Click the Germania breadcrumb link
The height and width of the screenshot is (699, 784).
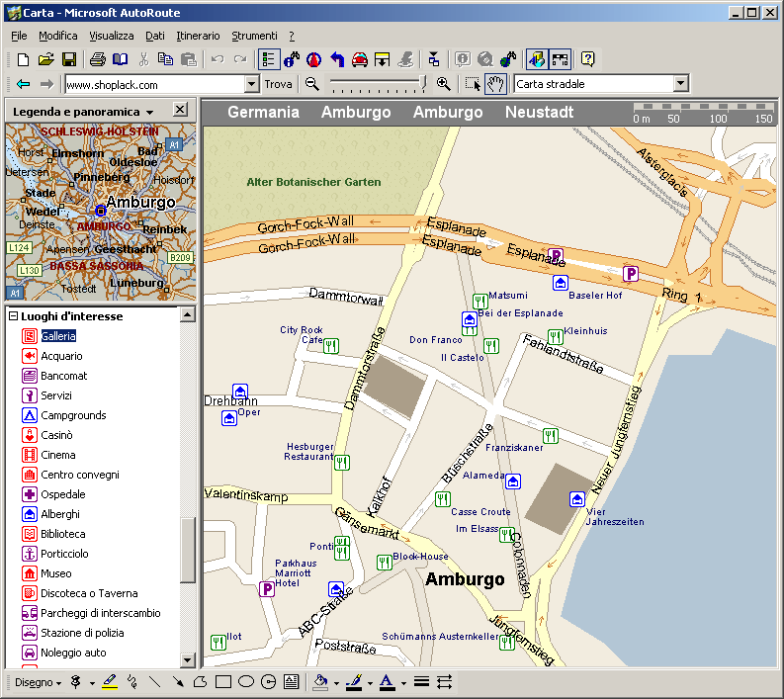pyautogui.click(x=264, y=112)
